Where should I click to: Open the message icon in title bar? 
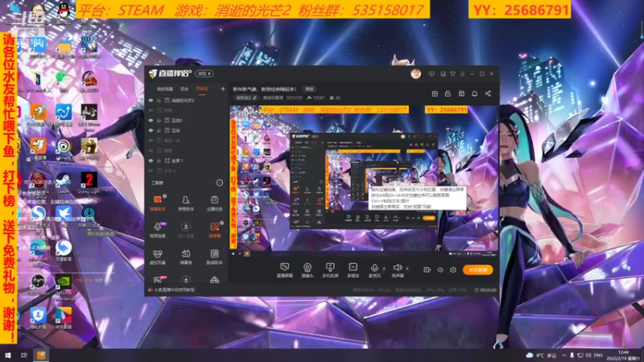(431, 74)
